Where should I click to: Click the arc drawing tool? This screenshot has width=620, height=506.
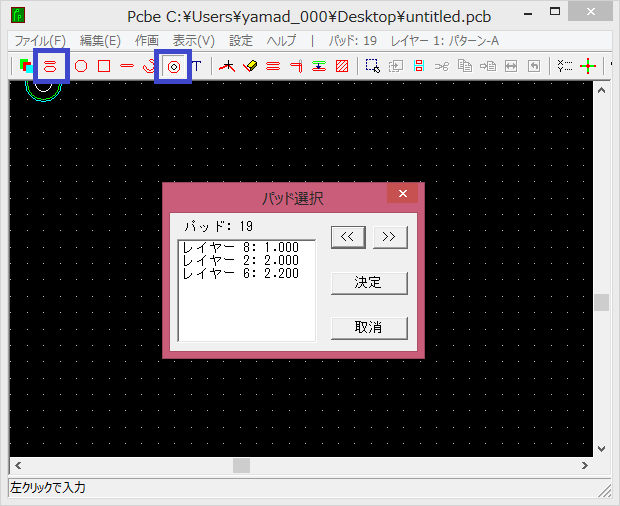(x=149, y=66)
